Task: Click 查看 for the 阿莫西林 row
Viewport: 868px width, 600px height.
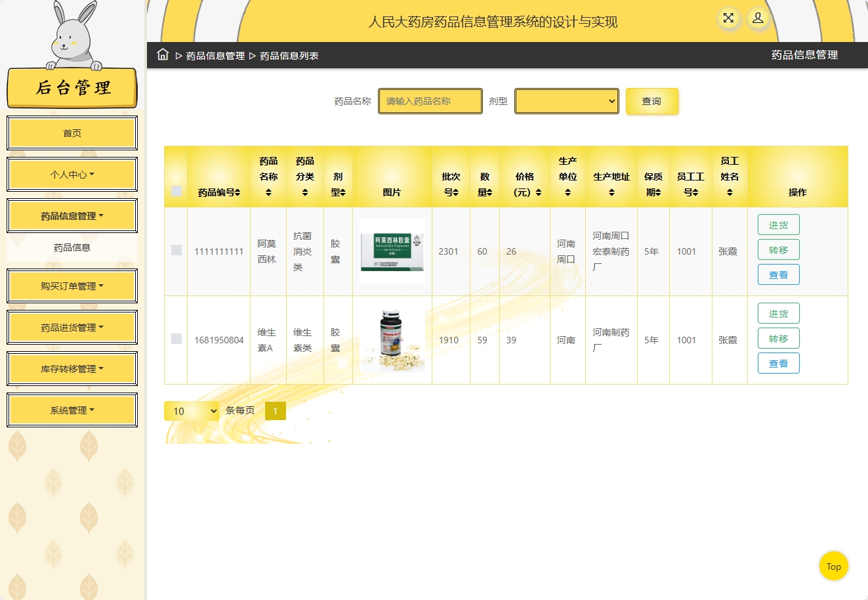Action: coord(779,274)
